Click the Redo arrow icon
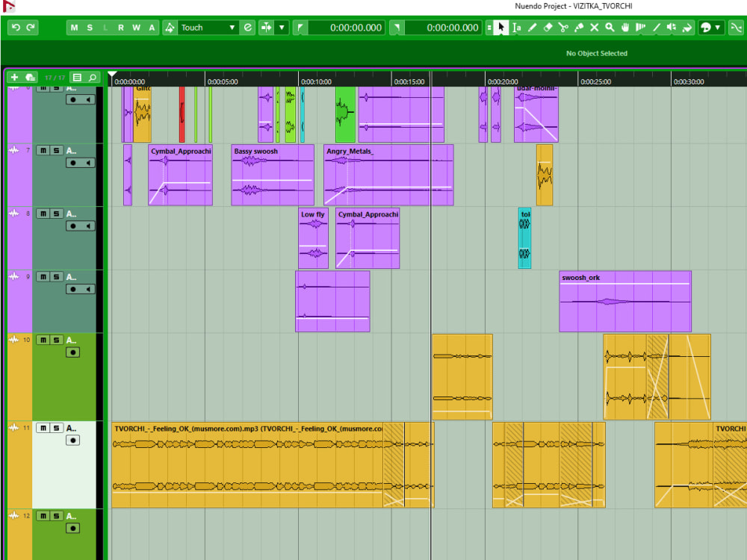 tap(31, 28)
